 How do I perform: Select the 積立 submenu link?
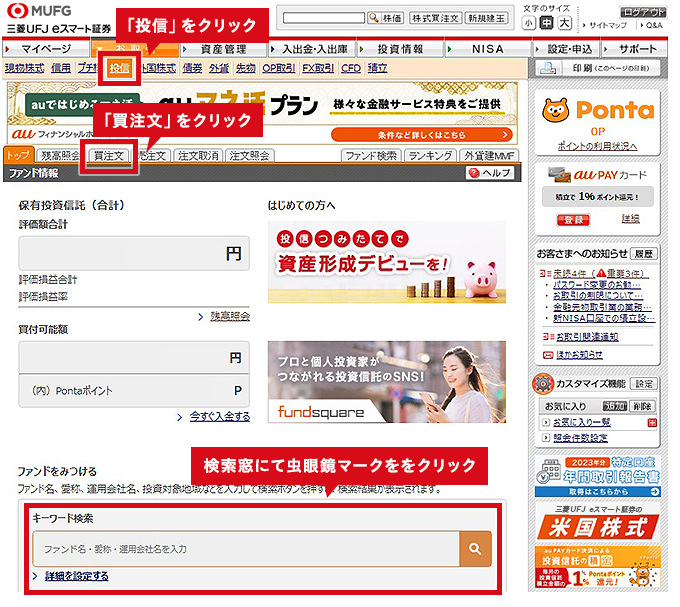point(377,68)
